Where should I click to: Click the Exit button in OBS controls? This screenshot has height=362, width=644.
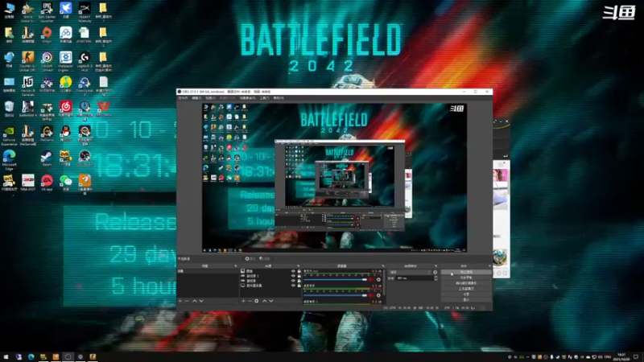tap(466, 299)
